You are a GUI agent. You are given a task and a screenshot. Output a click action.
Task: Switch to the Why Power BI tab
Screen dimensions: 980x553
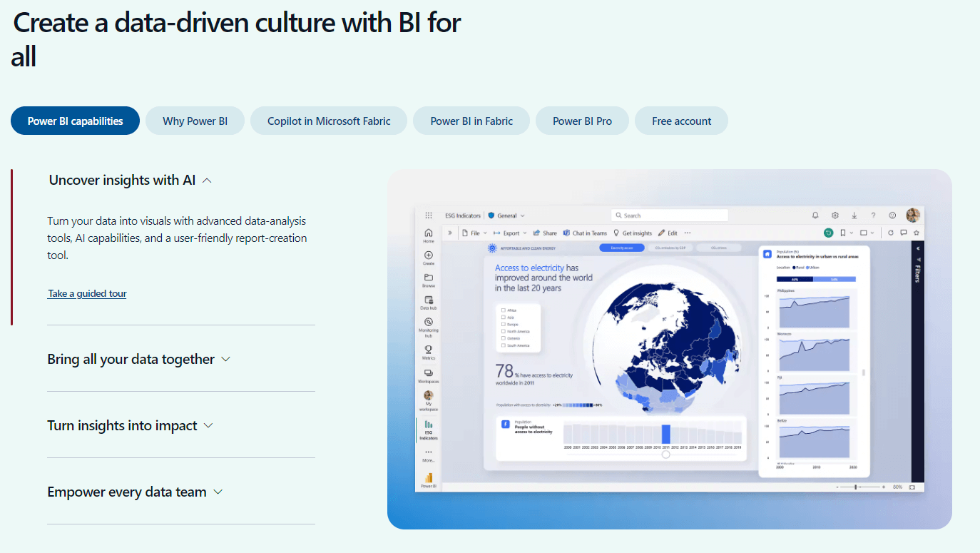pyautogui.click(x=195, y=121)
